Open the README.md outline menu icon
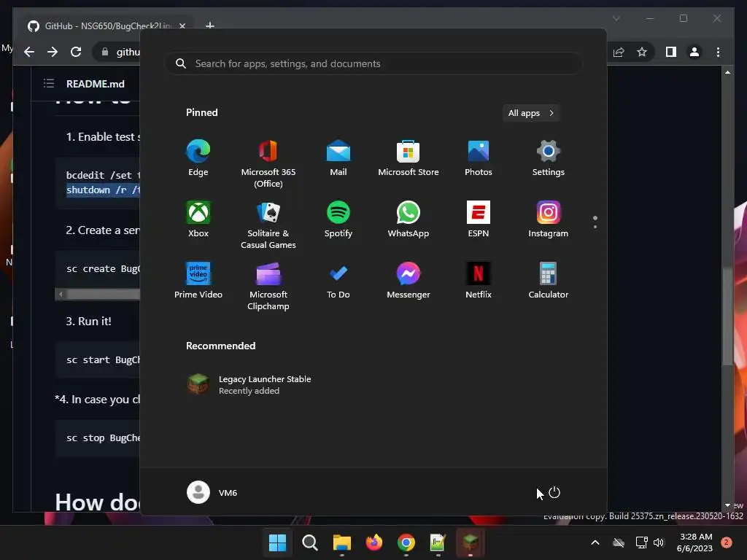The height and width of the screenshot is (560, 747). [49, 84]
